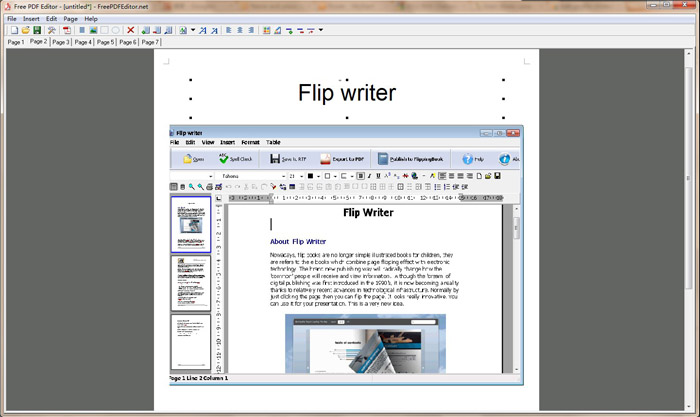Center-align the selected text
Image resolution: width=700 pixels, height=417 pixels.
tap(240, 30)
